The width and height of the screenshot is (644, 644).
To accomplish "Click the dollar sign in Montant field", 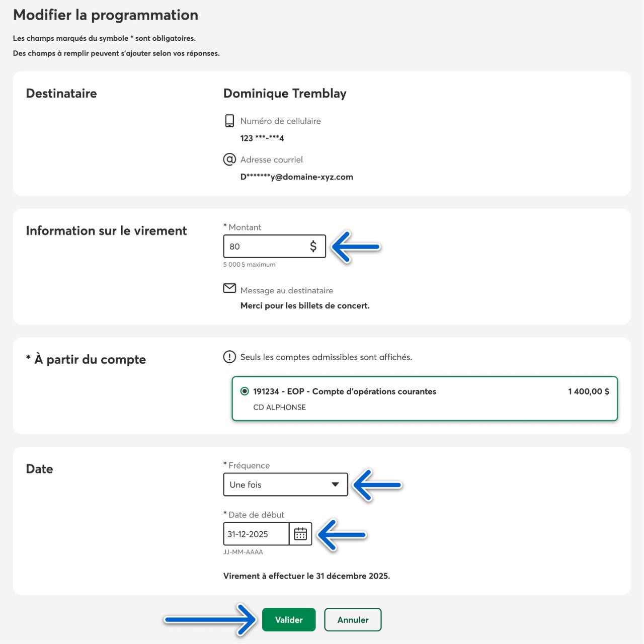I will click(313, 246).
